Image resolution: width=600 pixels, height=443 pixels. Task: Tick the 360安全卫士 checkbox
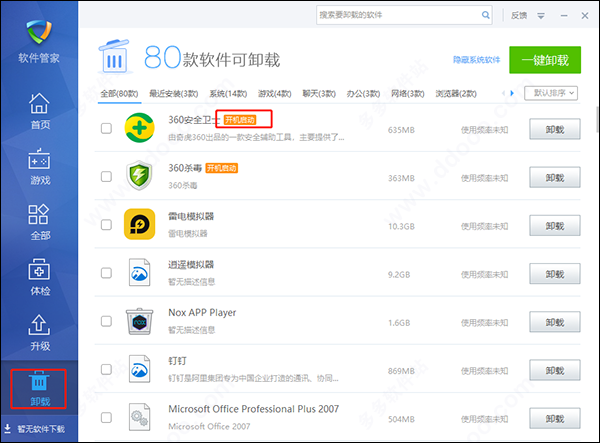106,128
